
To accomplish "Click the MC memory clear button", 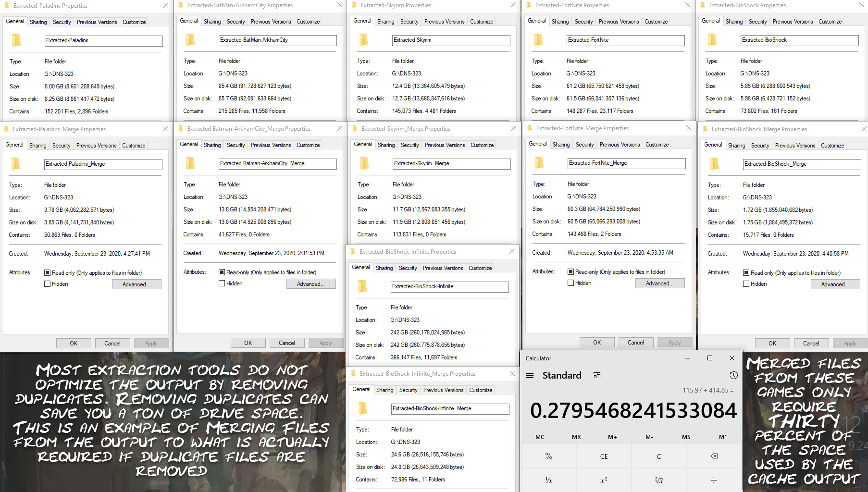I will coord(540,437).
